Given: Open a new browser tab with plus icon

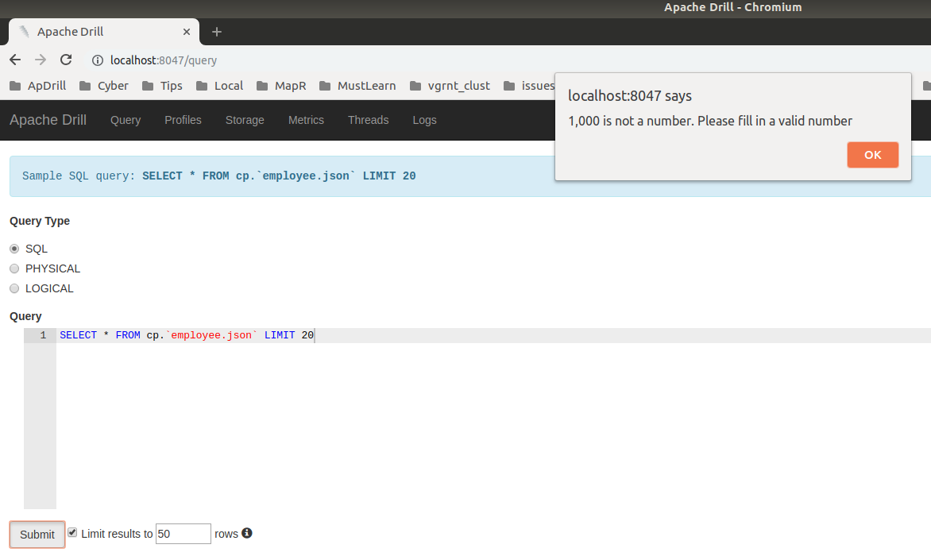Looking at the screenshot, I should coord(217,32).
